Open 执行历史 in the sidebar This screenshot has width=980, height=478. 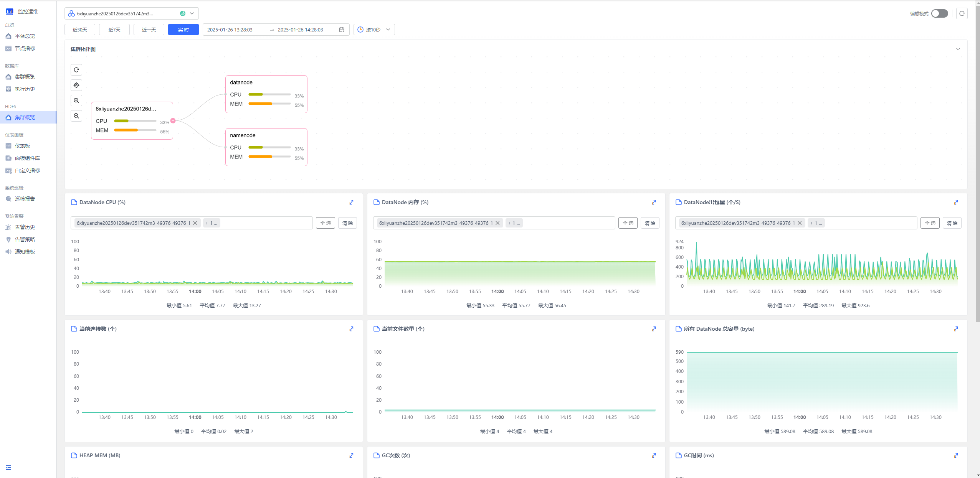[x=28, y=89]
